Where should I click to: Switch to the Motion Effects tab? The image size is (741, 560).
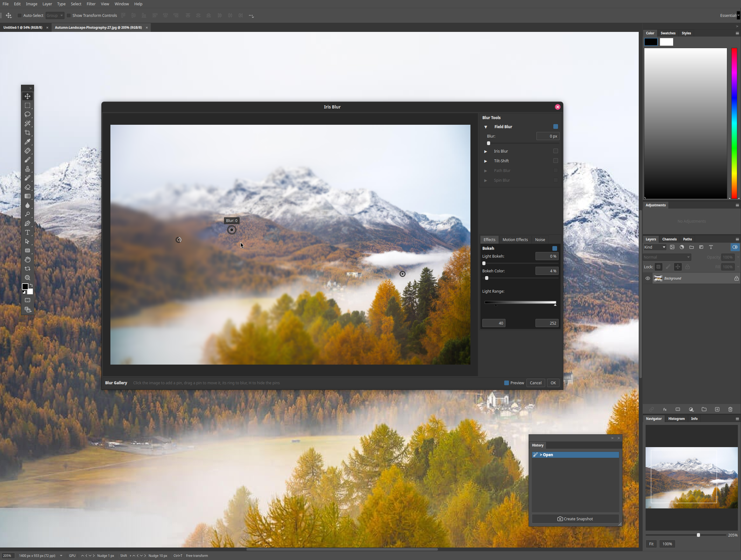515,240
